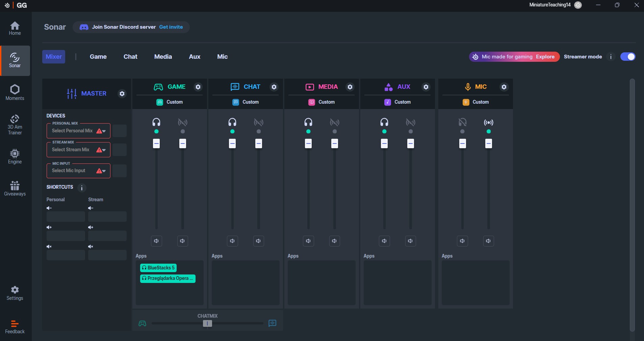Expand the Select Personal Mix dropdown

pyautogui.click(x=78, y=131)
